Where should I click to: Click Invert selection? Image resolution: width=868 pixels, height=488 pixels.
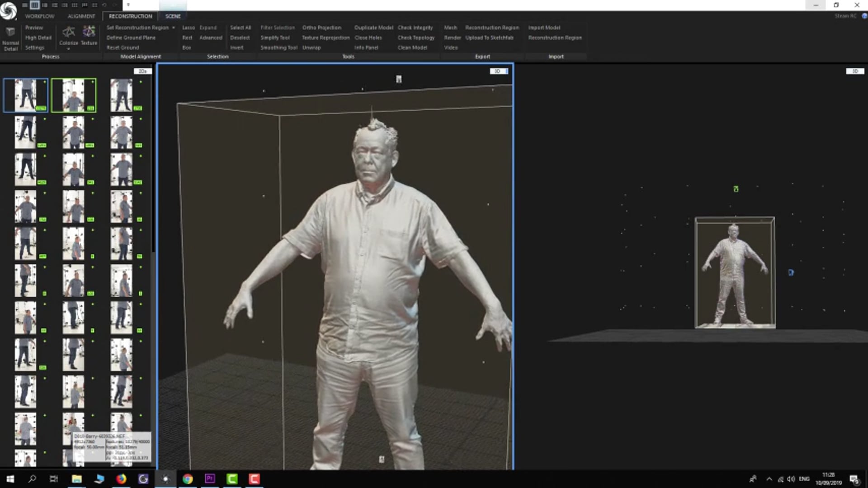click(237, 47)
